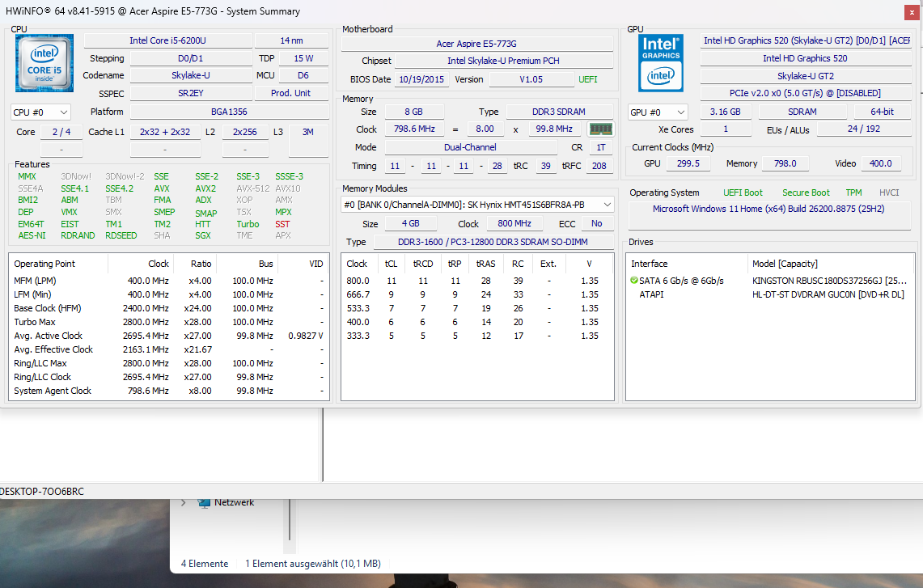The width and height of the screenshot is (923, 588).
Task: Click the Intel Graphics logo image
Action: tap(660, 63)
